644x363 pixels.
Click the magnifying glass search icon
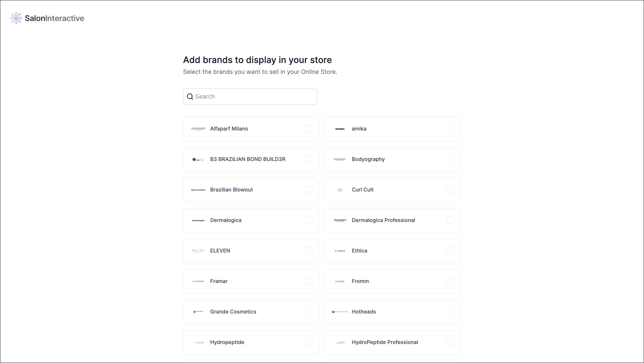point(190,97)
